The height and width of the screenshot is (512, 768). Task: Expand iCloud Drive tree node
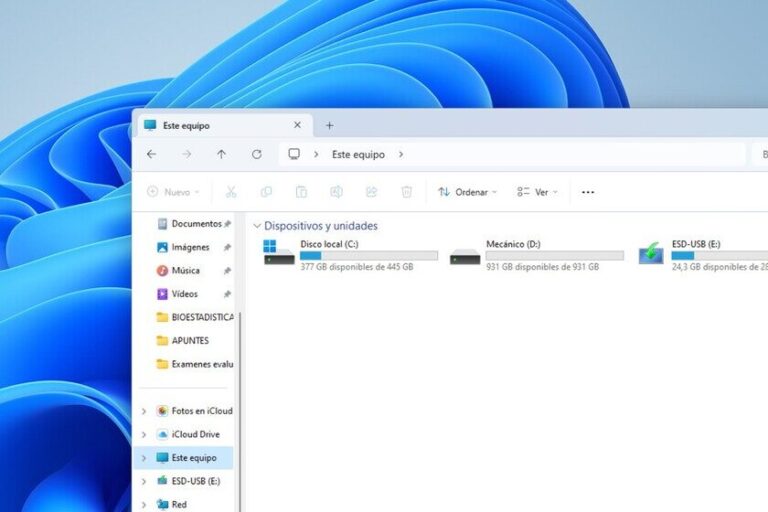(144, 435)
